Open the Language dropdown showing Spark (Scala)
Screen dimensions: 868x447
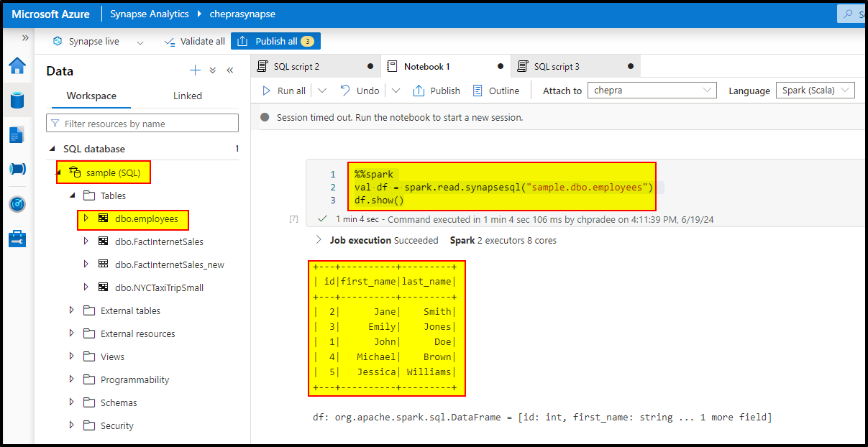(815, 90)
